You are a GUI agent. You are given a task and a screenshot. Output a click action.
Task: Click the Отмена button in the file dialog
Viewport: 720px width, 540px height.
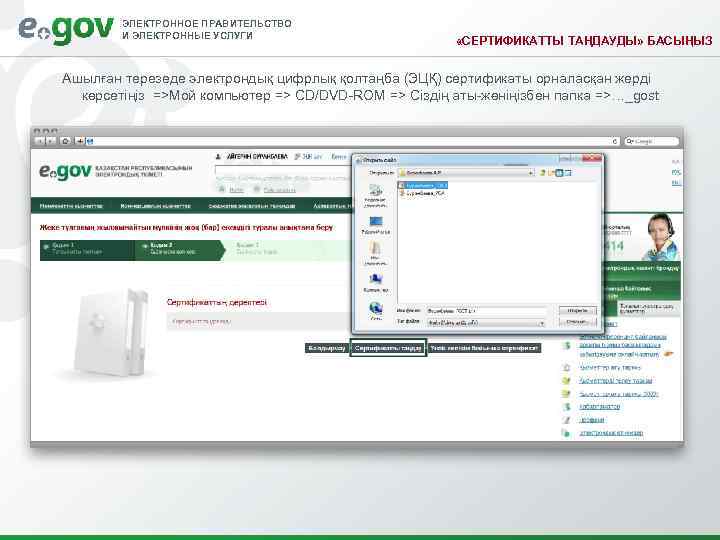[x=578, y=322]
